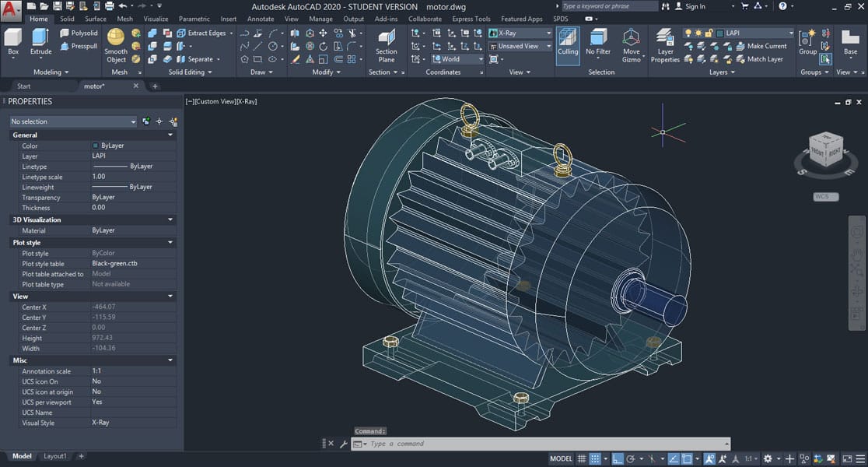The image size is (868, 467).
Task: Select the Move tool in Modify panel
Action: click(x=323, y=33)
